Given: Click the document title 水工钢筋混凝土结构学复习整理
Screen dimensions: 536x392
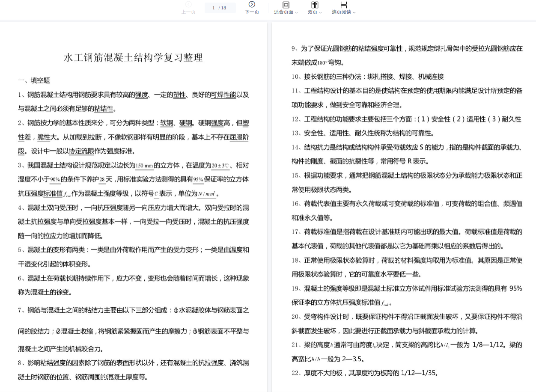Looking at the screenshot, I should pos(133,57).
